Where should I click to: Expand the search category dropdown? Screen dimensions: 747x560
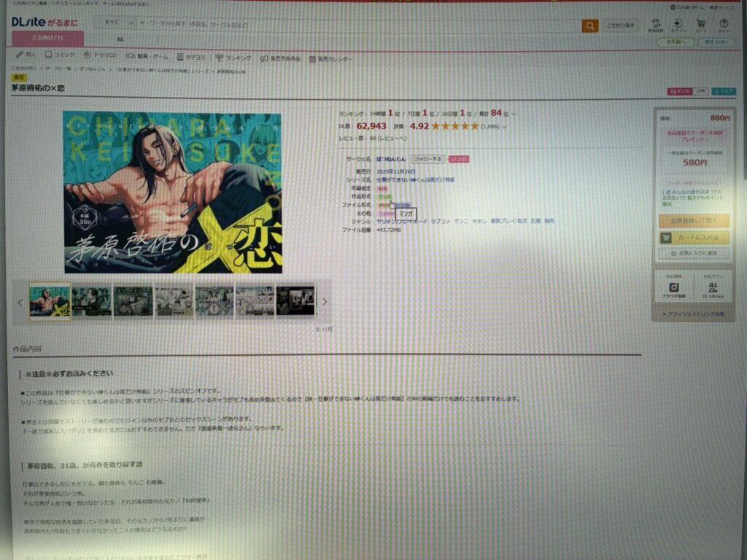(x=113, y=23)
